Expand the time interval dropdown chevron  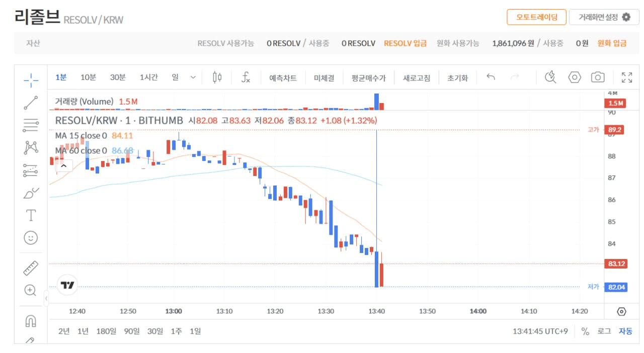tap(193, 77)
